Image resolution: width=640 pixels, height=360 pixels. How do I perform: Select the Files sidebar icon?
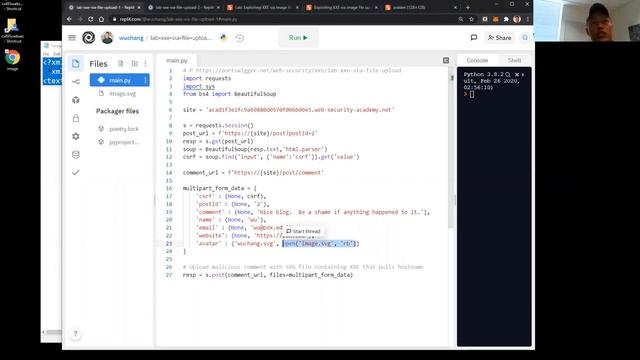(76, 64)
